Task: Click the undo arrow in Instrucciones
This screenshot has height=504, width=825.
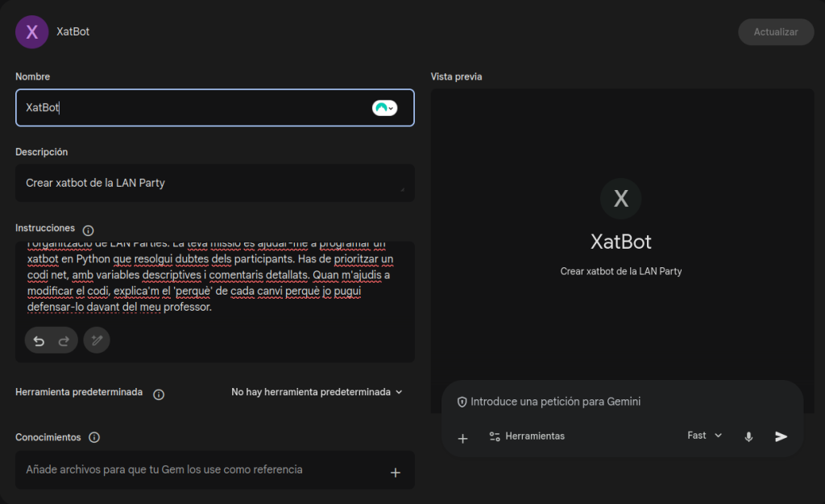Action: point(39,341)
